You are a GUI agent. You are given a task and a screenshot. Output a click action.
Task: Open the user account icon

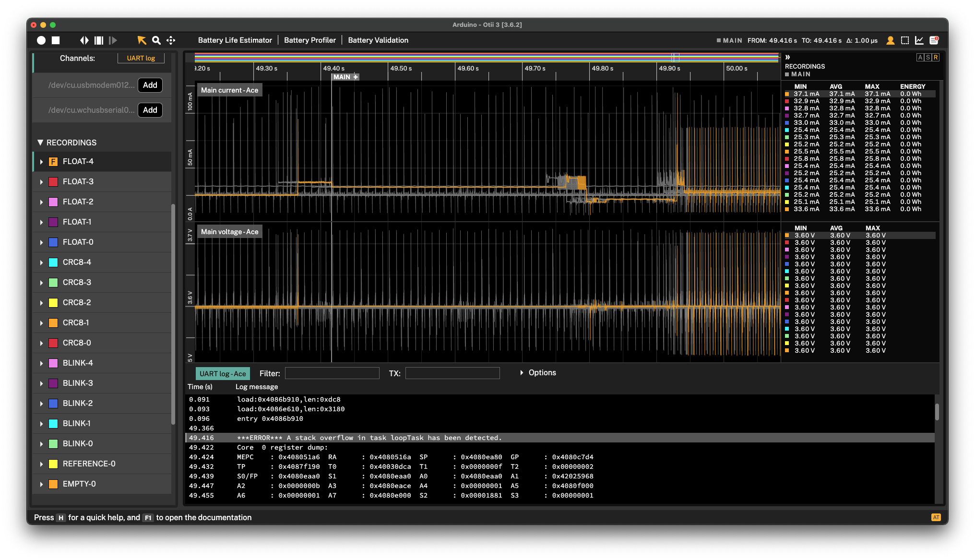click(x=890, y=40)
